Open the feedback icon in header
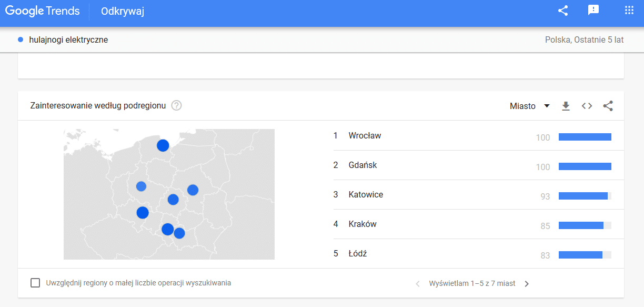This screenshot has height=307, width=644. point(593,11)
